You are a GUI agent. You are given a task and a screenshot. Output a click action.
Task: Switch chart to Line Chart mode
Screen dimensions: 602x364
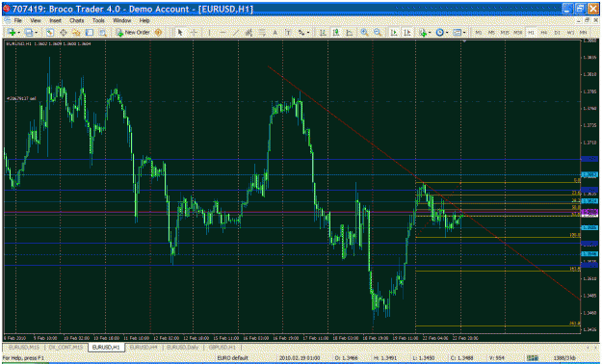coord(350,33)
